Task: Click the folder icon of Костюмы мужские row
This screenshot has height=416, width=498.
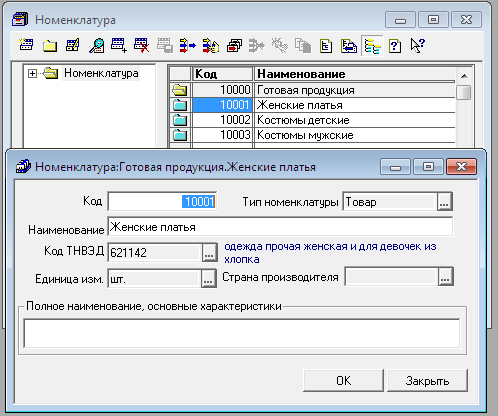Action: (x=180, y=135)
